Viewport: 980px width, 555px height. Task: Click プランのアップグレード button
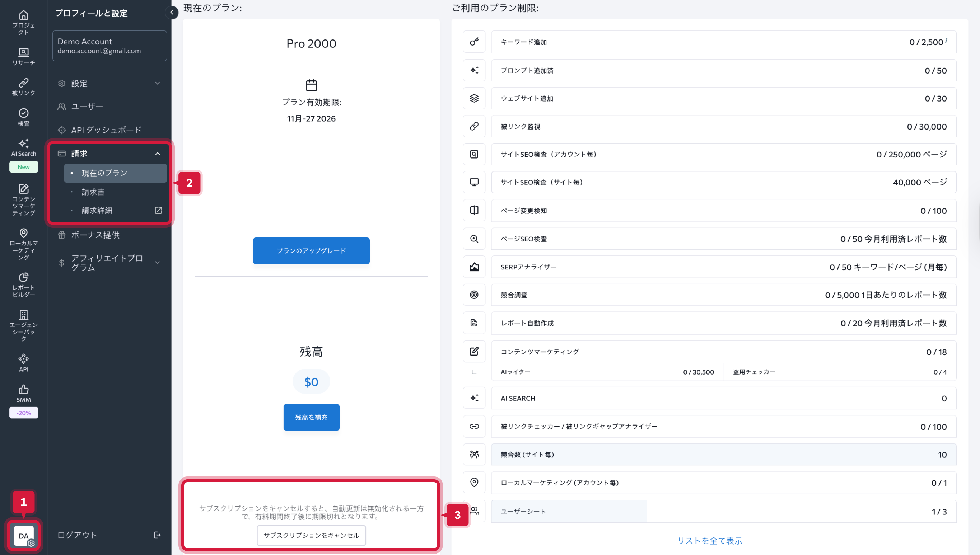click(x=311, y=250)
